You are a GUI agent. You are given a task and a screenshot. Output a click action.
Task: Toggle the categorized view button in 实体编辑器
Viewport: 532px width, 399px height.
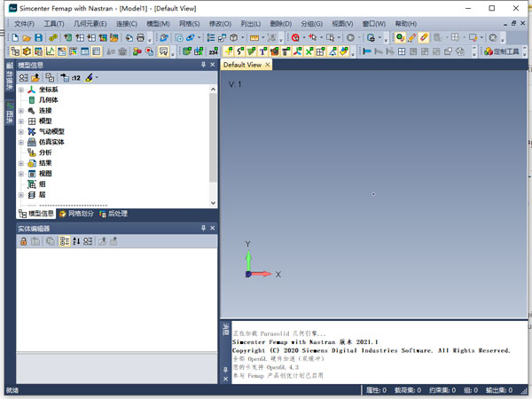point(64,241)
